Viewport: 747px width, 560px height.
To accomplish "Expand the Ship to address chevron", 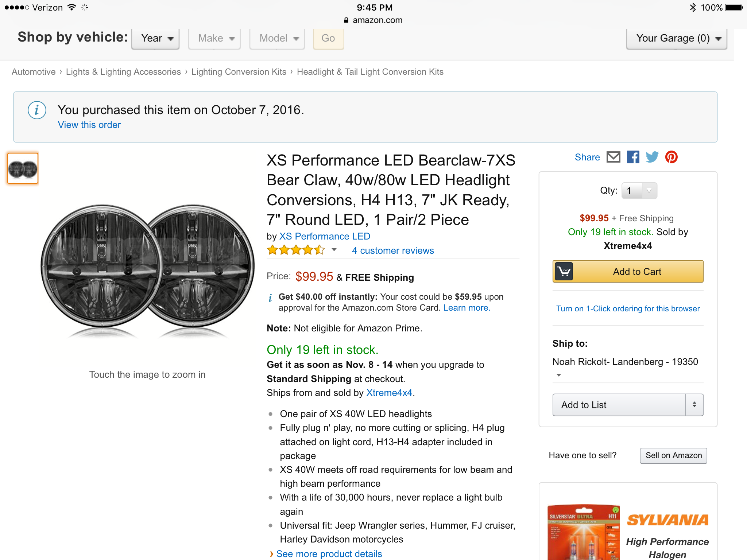I will coord(558,375).
